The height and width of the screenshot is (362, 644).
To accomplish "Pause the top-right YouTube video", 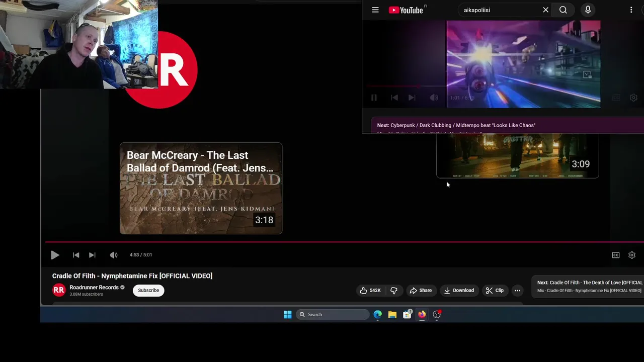I will pos(374,98).
